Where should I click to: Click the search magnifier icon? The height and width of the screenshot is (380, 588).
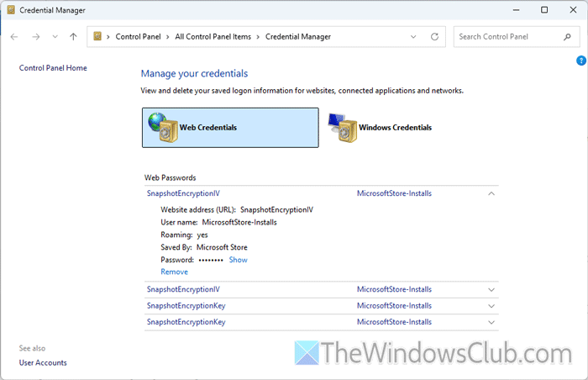click(x=567, y=37)
